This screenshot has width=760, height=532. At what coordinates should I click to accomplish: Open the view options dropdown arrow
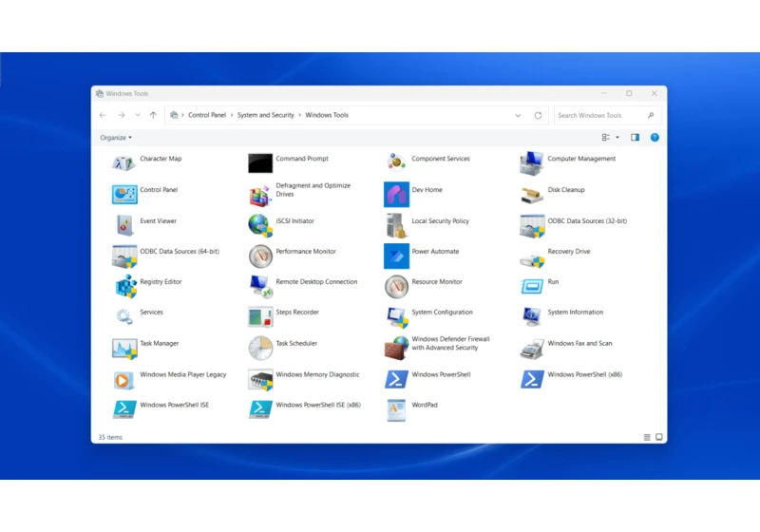click(x=617, y=138)
